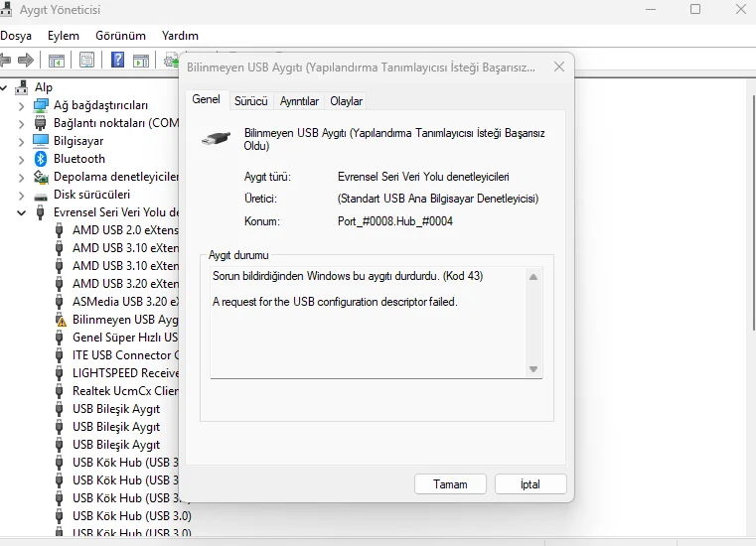Collapse the Alp root node
This screenshot has height=546, width=756.
click(3, 87)
